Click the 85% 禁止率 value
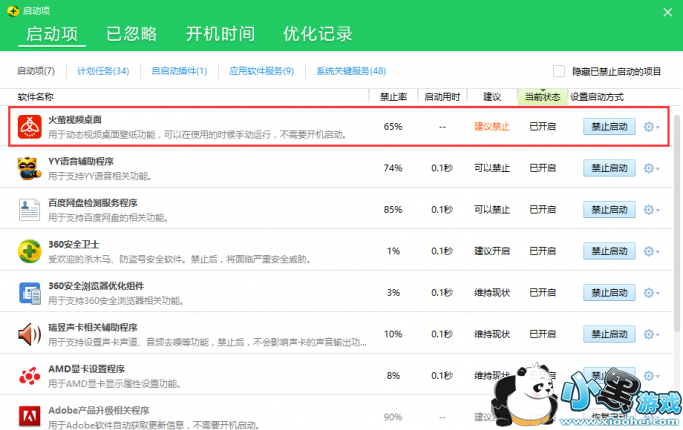 (393, 210)
